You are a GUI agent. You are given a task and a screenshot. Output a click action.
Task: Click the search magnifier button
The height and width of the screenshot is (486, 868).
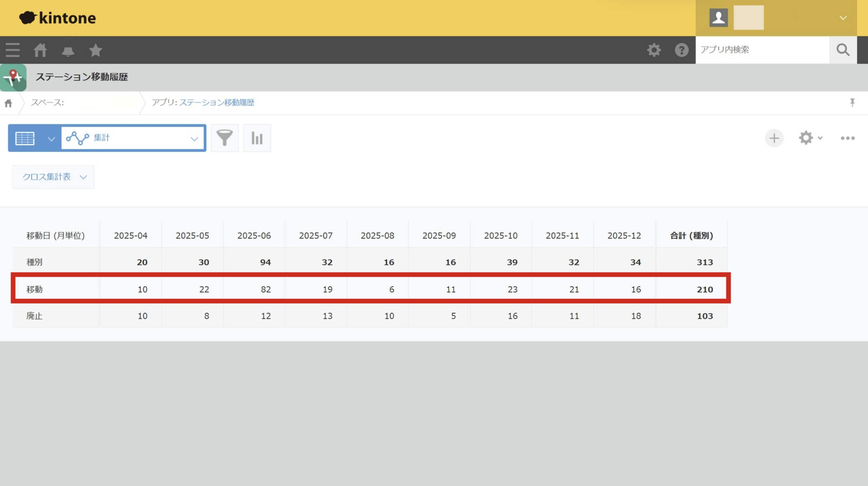843,50
